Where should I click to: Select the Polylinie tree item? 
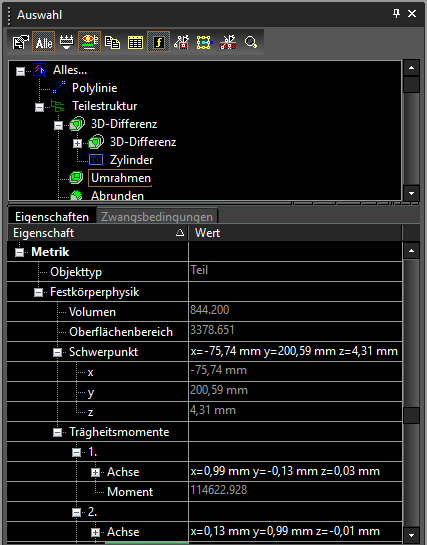point(94,88)
